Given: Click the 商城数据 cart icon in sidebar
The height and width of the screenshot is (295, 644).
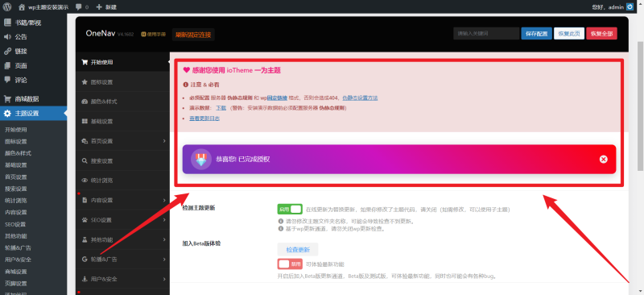Looking at the screenshot, I should (x=7, y=99).
